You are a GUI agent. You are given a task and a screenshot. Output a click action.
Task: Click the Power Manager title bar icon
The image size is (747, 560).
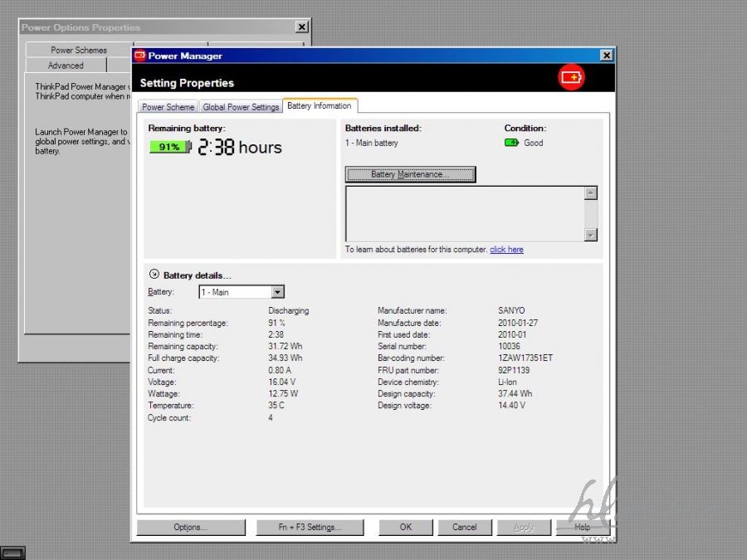(x=139, y=56)
